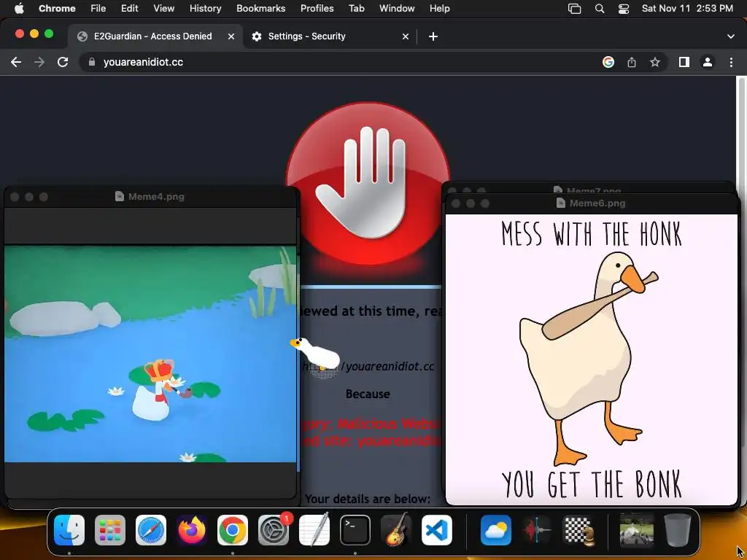Screen dimensions: 747x560
Task: Click the Meme4.png window title
Action: click(156, 197)
